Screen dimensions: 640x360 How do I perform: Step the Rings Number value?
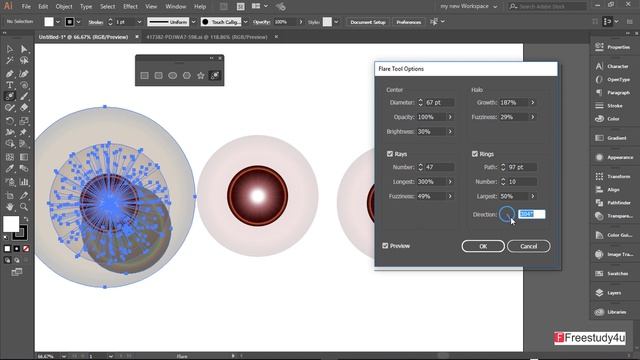click(x=503, y=182)
